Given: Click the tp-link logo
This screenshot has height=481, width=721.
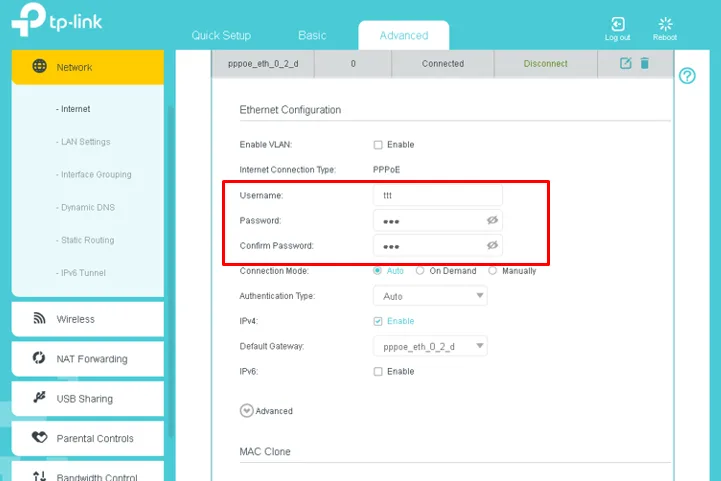Looking at the screenshot, I should click(x=57, y=20).
